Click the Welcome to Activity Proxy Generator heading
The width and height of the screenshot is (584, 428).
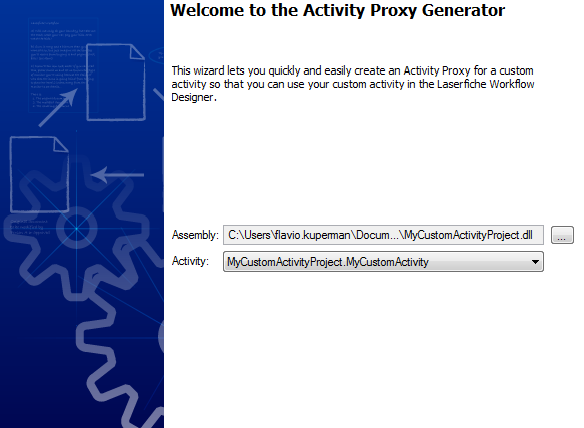click(x=337, y=10)
